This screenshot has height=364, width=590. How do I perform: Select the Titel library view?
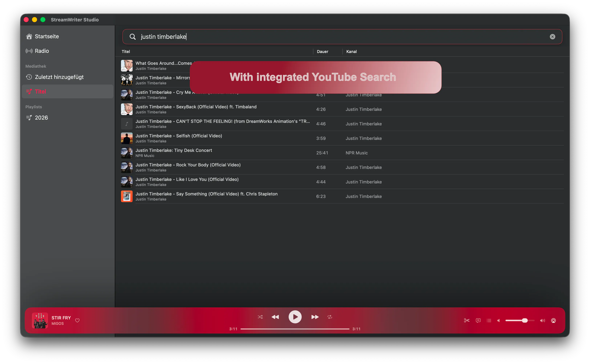[x=68, y=91]
